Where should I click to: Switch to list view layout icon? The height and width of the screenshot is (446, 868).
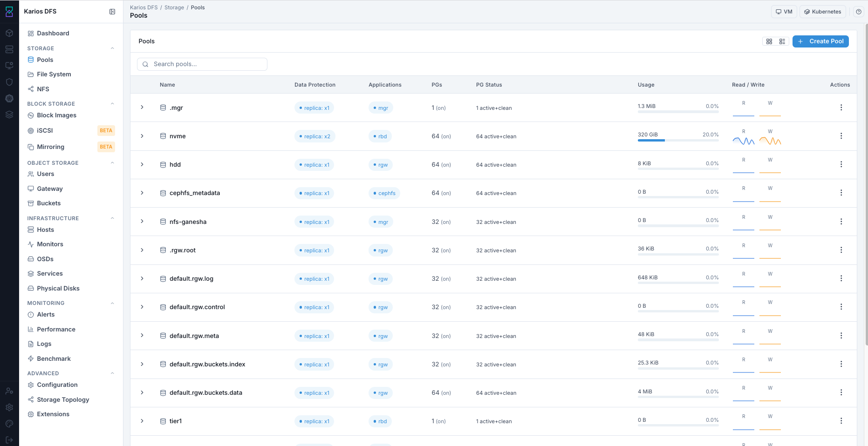[782, 41]
